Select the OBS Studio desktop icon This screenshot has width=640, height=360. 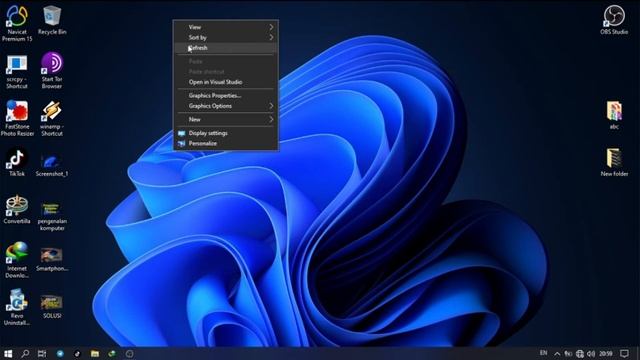(x=614, y=20)
